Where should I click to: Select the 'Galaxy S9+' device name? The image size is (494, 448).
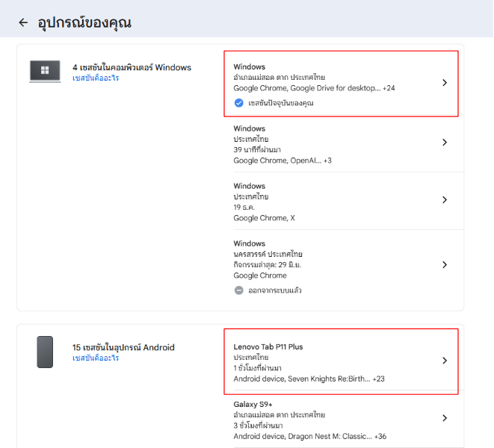coord(254,404)
